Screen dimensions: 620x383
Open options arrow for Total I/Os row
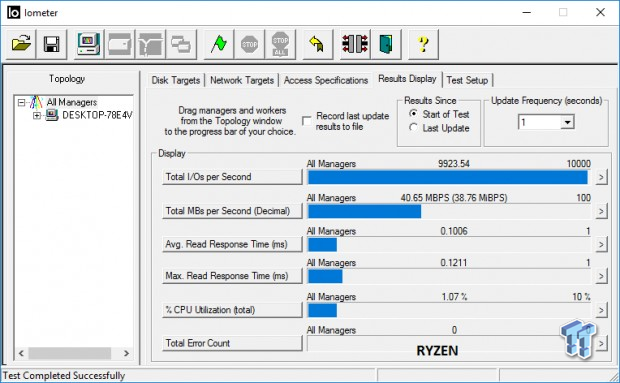click(x=601, y=177)
